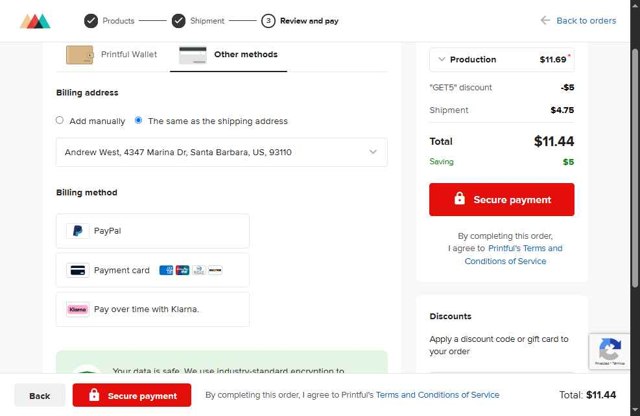This screenshot has width=640, height=416.
Task: Click the Klarna logo icon
Action: [77, 309]
